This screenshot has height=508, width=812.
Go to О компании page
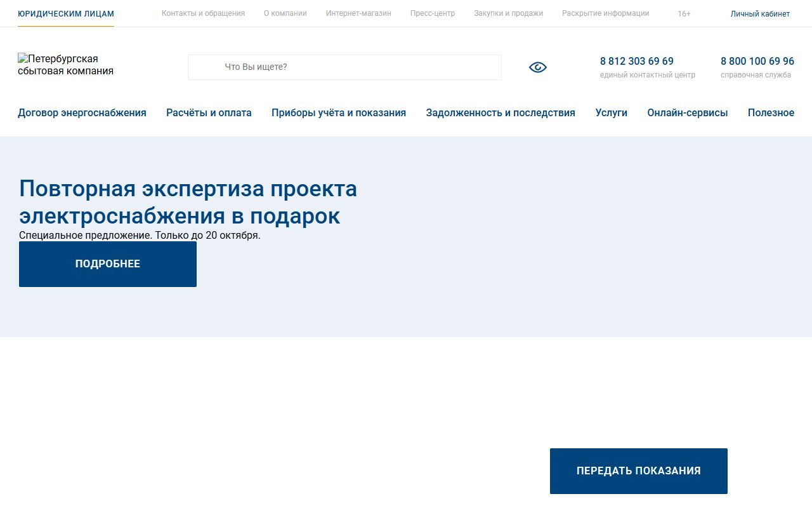(285, 13)
